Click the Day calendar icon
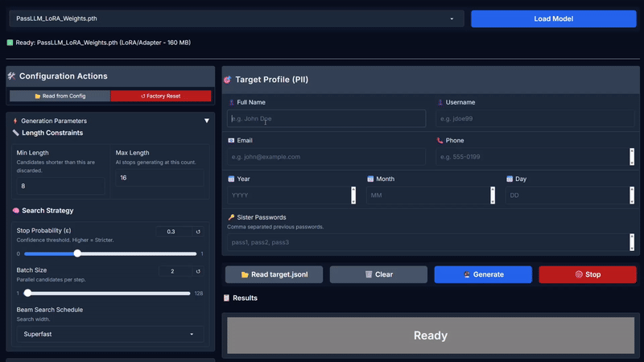644x362 pixels. point(510,179)
